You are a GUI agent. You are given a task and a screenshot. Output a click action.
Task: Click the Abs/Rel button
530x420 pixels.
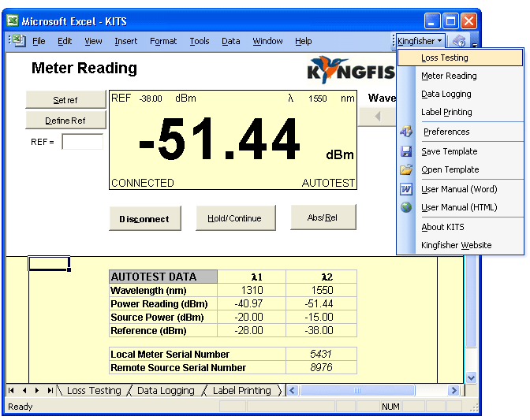(323, 217)
